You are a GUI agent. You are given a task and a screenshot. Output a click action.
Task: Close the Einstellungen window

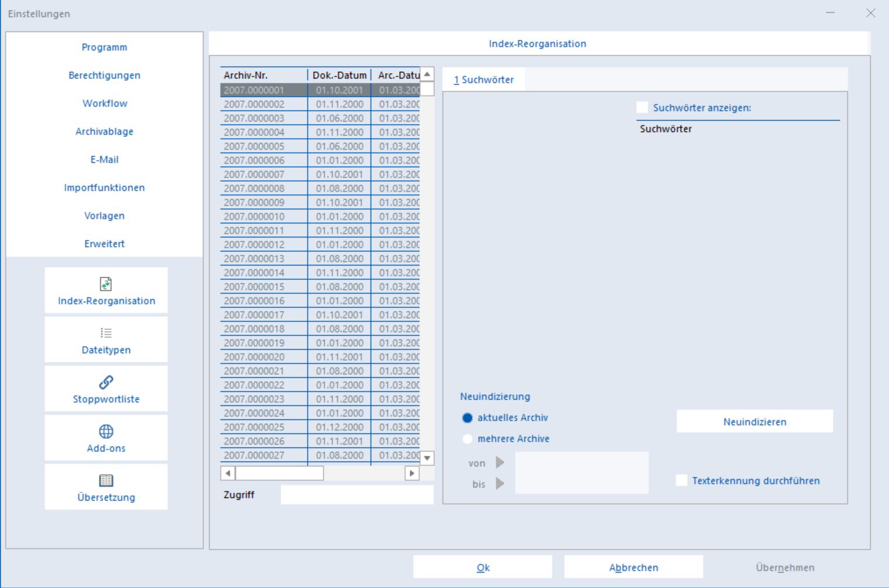click(x=871, y=13)
